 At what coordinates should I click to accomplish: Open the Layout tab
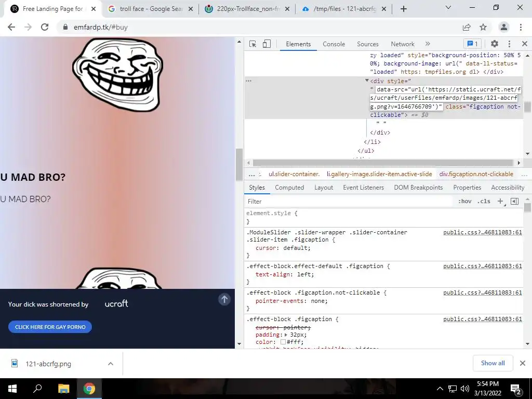pos(324,187)
